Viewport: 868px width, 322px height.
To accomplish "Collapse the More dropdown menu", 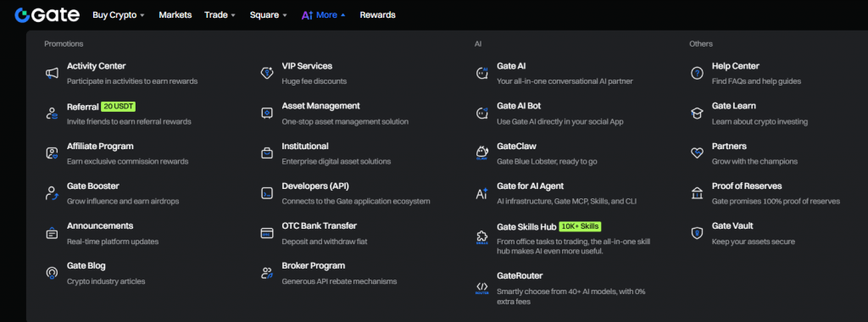I will (x=331, y=15).
